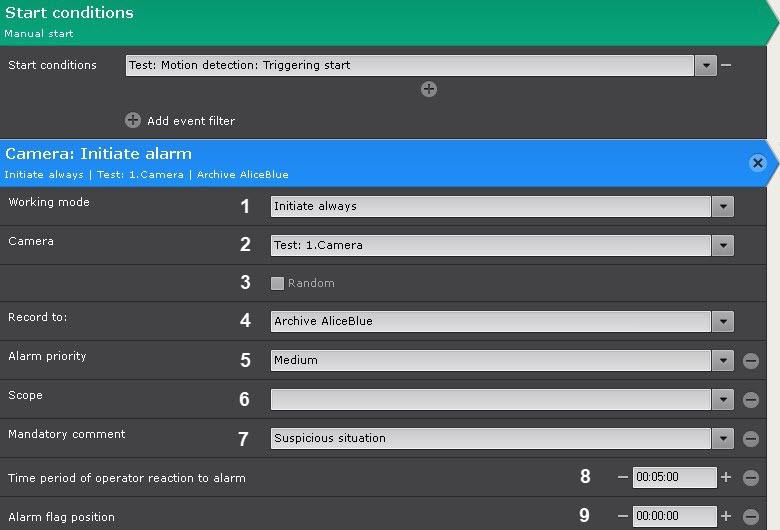This screenshot has height=530, width=780.
Task: Remove the Start conditions row with minus icon
Action: tap(726, 65)
